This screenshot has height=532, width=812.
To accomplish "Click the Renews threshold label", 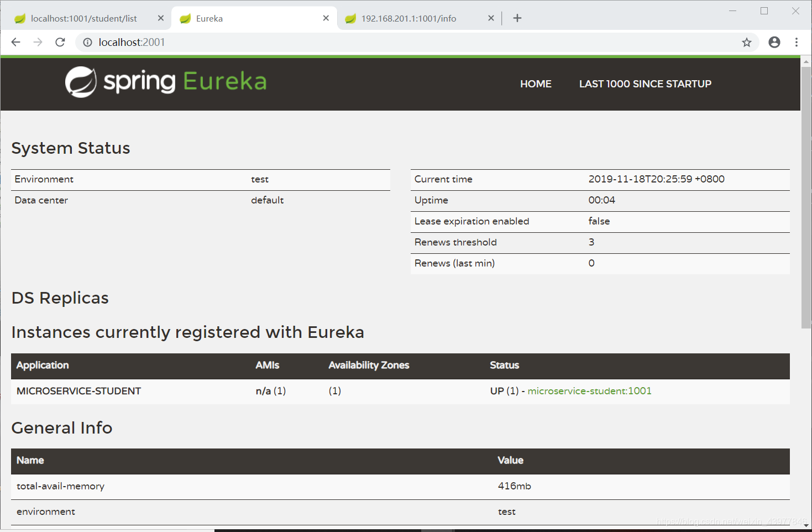I will point(455,242).
